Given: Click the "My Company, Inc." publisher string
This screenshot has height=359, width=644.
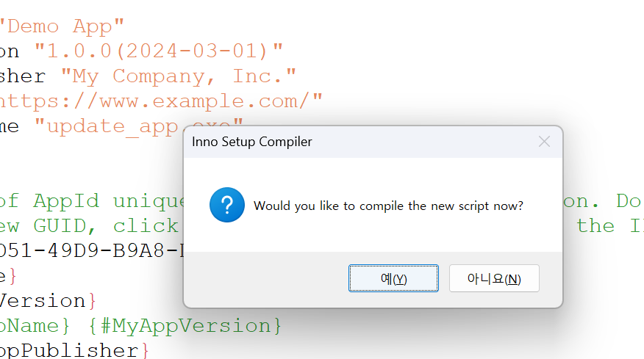Looking at the screenshot, I should click(178, 76).
